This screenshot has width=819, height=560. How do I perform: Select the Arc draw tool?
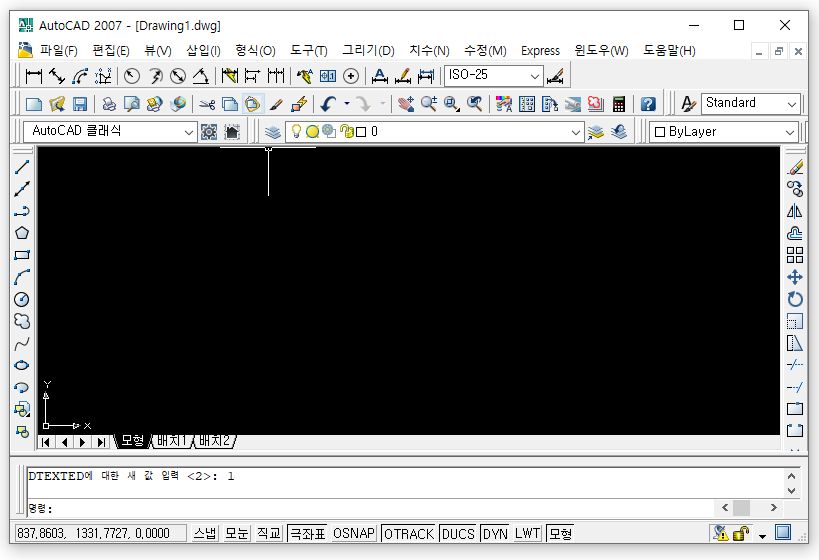tap(22, 277)
